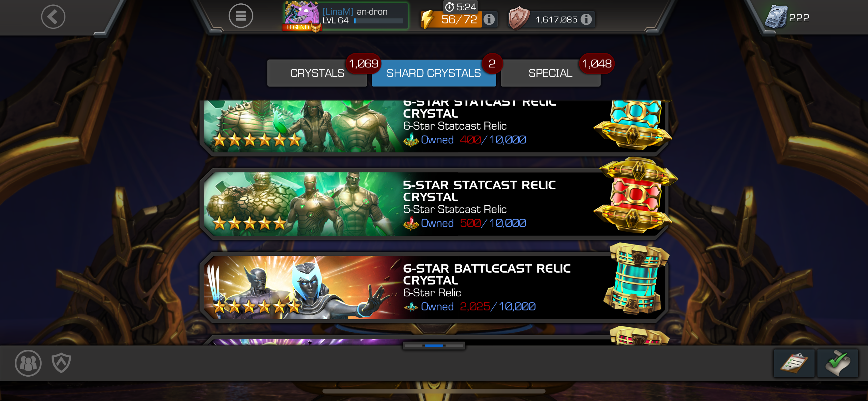Open the alliance members icon
The width and height of the screenshot is (868, 401).
pyautogui.click(x=28, y=363)
